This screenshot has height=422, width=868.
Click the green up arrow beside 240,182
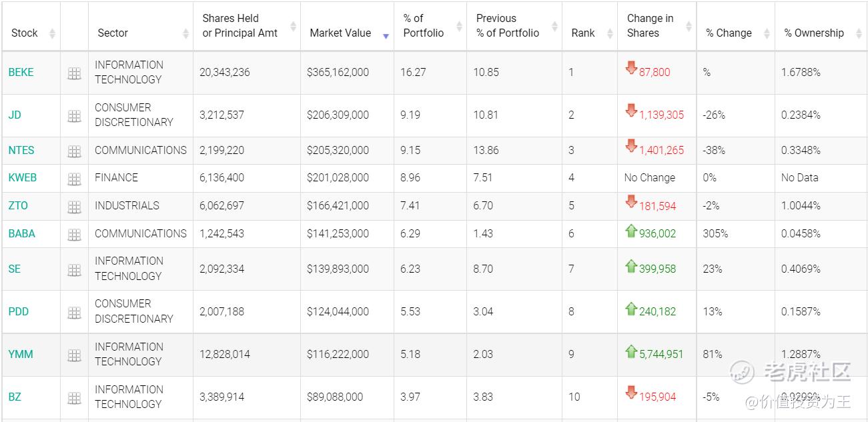pos(631,309)
